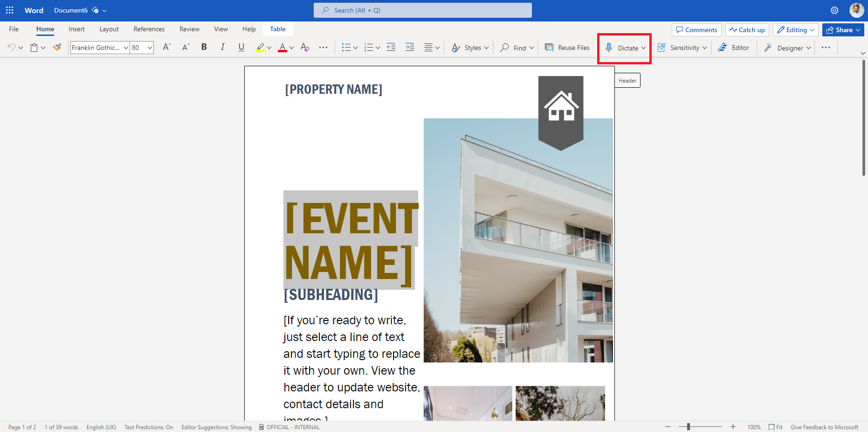Change Editor Suggestions from Showing
The width and height of the screenshot is (868, 432).
pyautogui.click(x=216, y=427)
